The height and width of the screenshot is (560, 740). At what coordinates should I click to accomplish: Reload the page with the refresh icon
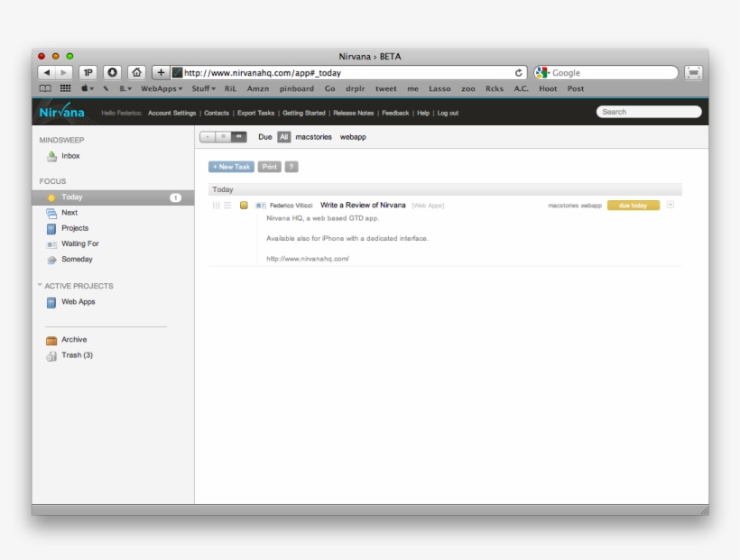point(518,73)
